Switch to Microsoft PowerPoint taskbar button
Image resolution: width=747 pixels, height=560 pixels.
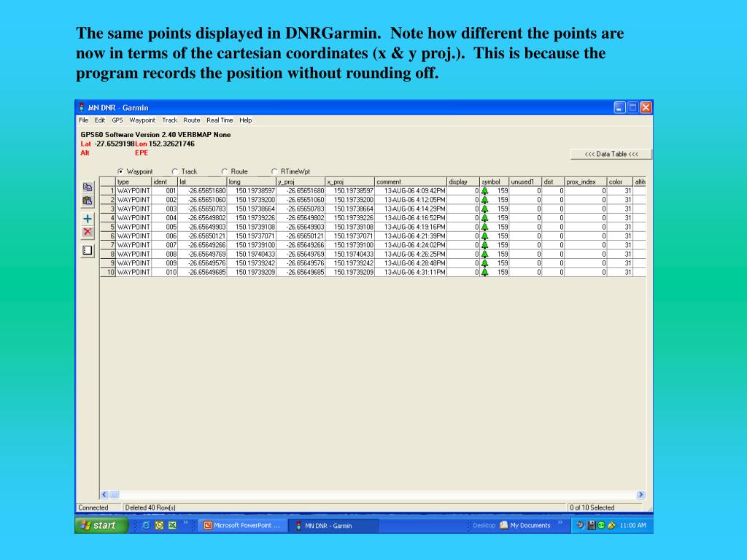242,526
